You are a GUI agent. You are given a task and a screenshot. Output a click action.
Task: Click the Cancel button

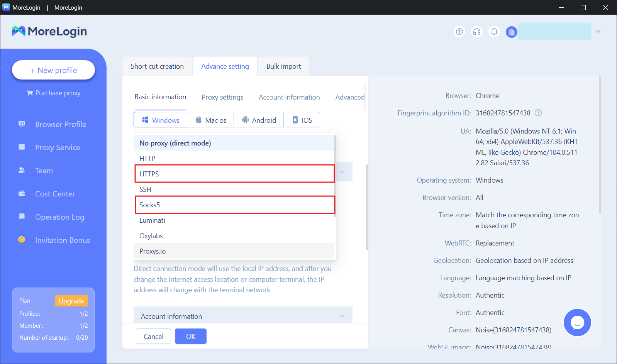pos(153,336)
